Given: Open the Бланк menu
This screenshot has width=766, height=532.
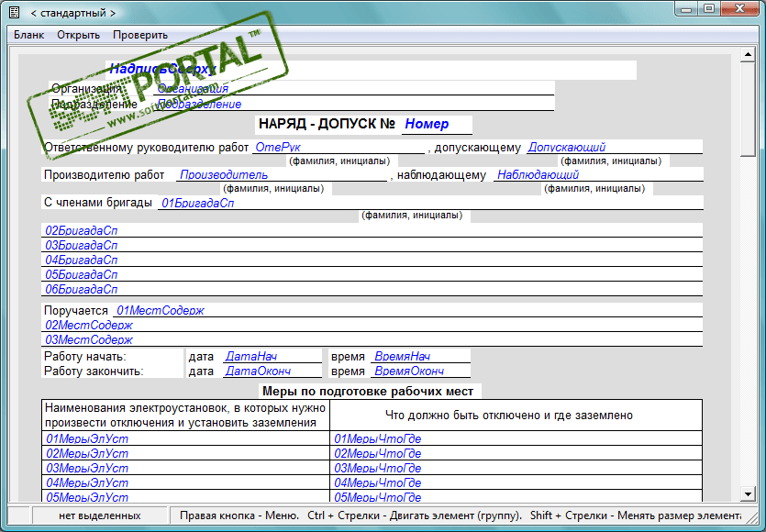Looking at the screenshot, I should click(x=28, y=35).
